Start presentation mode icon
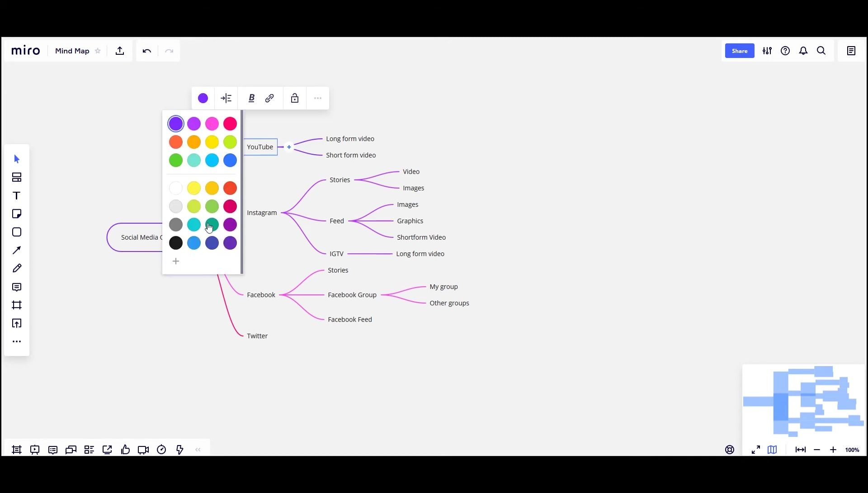Screen dimensions: 868x493 tap(35, 450)
